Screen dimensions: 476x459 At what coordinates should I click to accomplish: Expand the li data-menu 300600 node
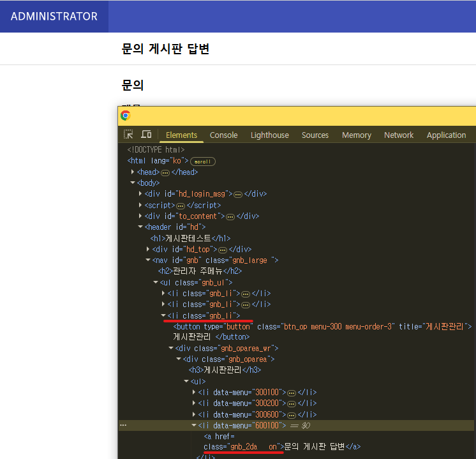194,414
